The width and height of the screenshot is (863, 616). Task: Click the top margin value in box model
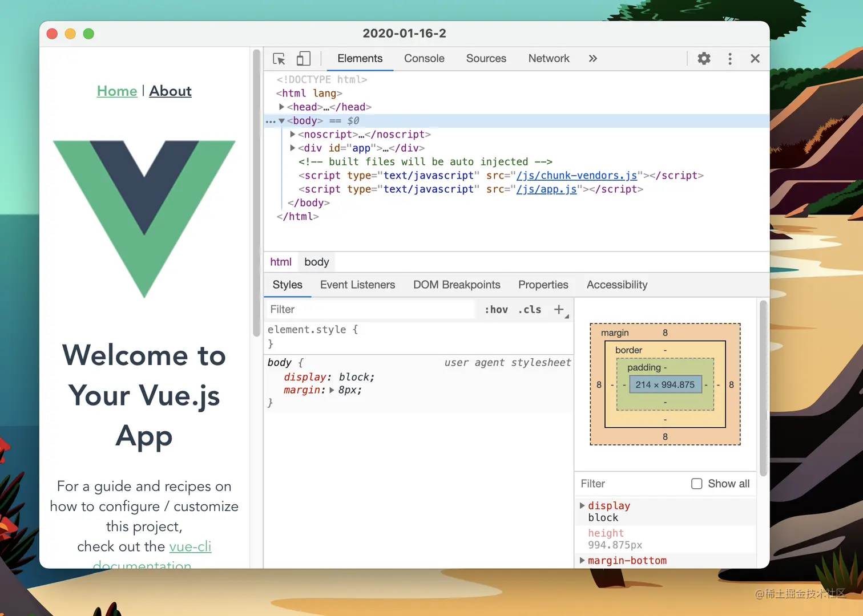click(665, 333)
